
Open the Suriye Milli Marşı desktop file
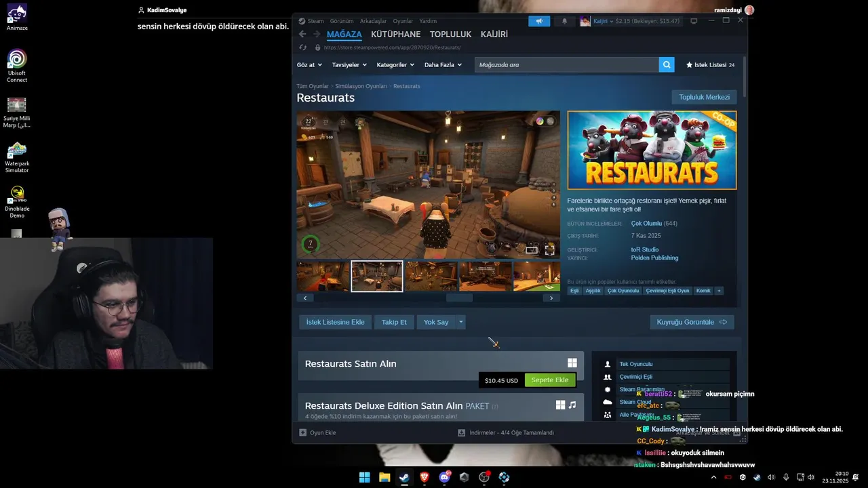[x=17, y=112]
